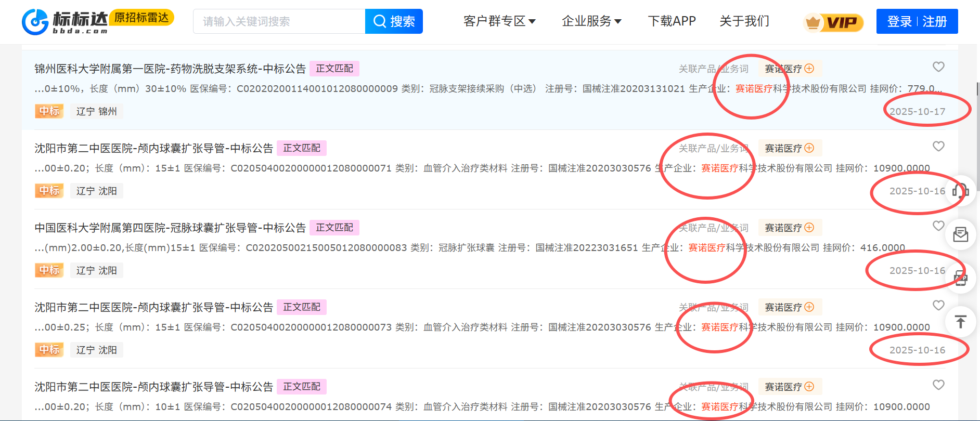Add 赛诺医疗 keyword plus in 00±0.25 row
This screenshot has width=980, height=421.
809,307
